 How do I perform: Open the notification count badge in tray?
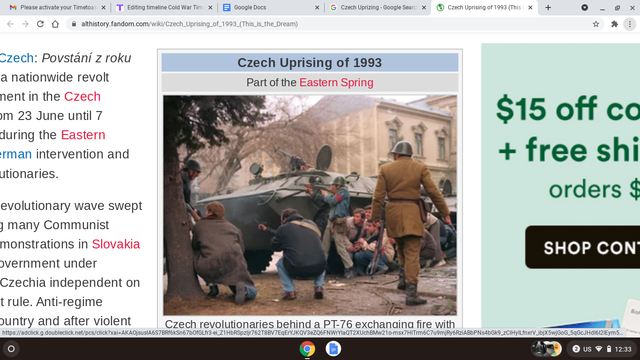coord(576,349)
